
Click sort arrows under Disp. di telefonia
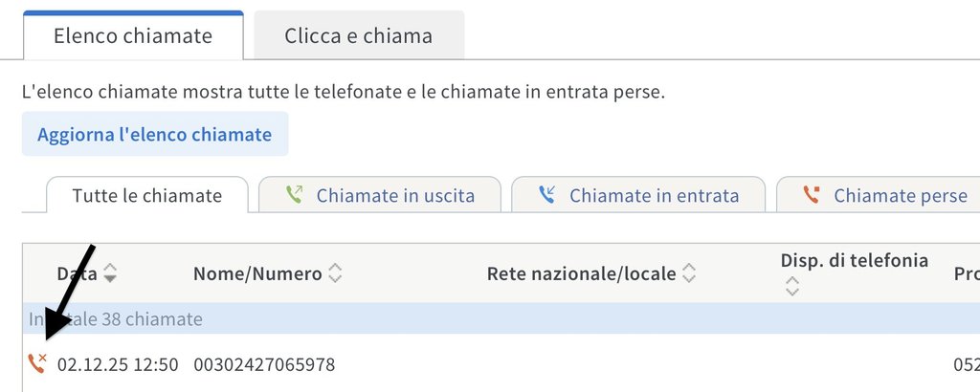click(x=791, y=285)
